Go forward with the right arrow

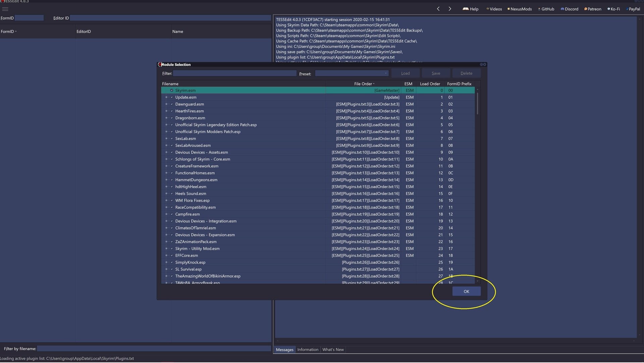coord(450,9)
